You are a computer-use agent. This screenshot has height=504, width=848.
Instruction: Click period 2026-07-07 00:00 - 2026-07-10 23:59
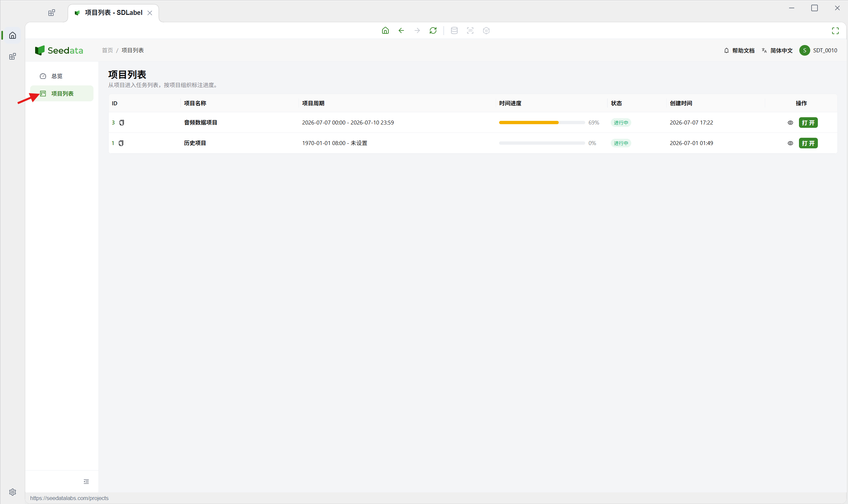click(x=348, y=123)
